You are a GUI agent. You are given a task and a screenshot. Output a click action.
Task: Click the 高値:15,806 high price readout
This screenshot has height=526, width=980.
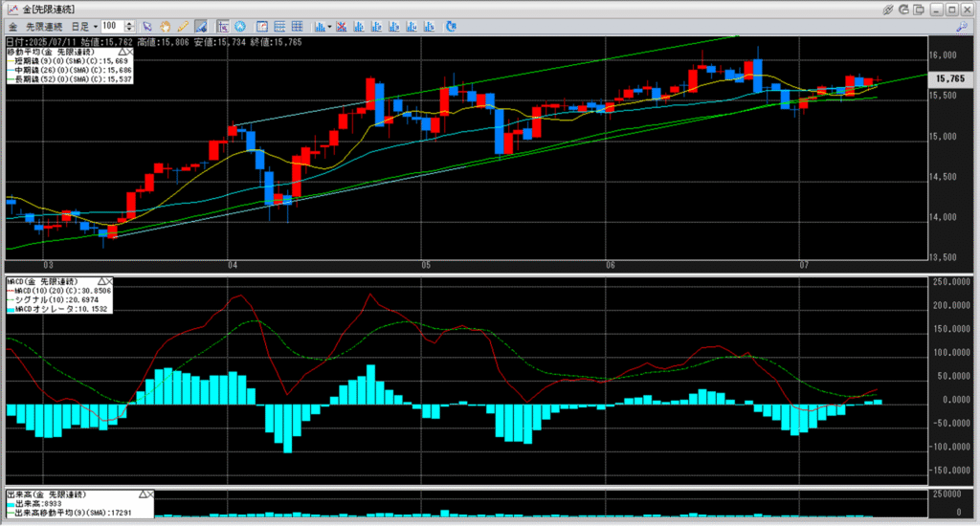pos(163,42)
